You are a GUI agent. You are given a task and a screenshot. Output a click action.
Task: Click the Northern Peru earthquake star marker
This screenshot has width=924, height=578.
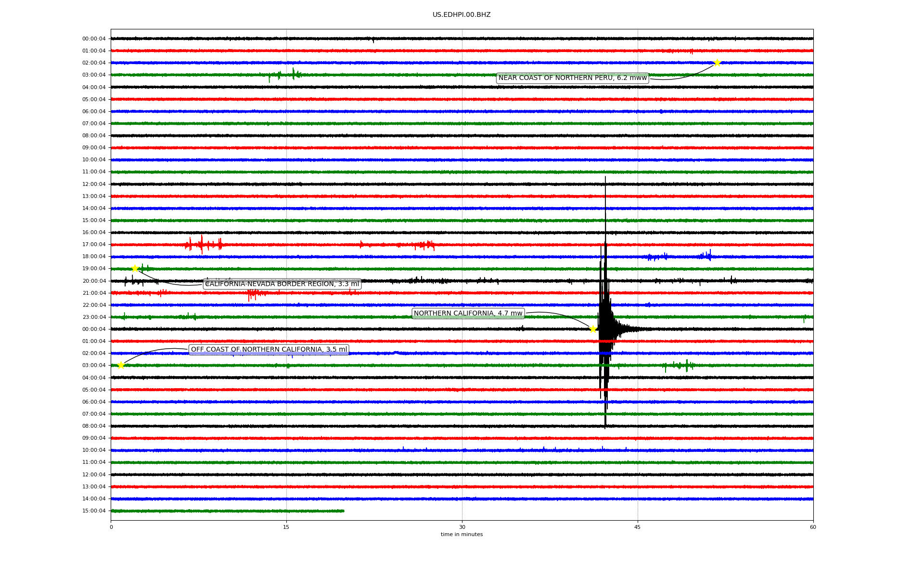(x=717, y=63)
